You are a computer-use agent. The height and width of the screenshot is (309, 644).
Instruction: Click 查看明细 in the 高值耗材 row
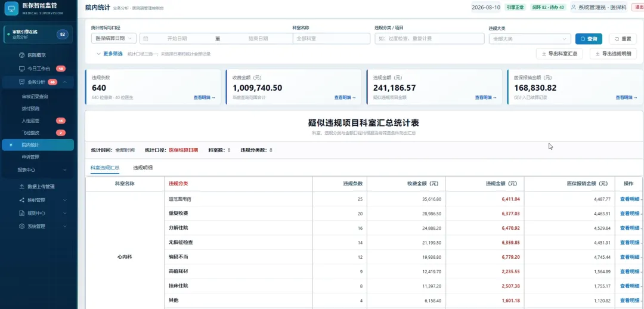pyautogui.click(x=630, y=271)
